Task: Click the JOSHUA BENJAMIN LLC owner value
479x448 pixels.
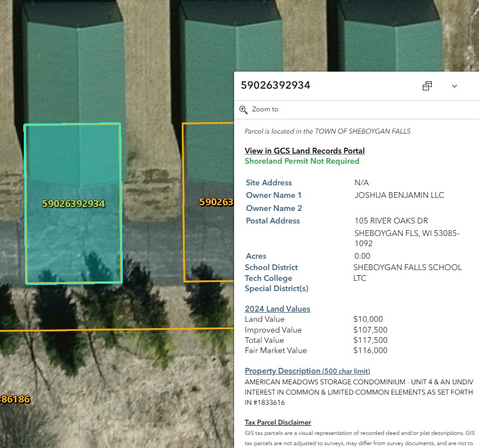Action: click(x=399, y=195)
